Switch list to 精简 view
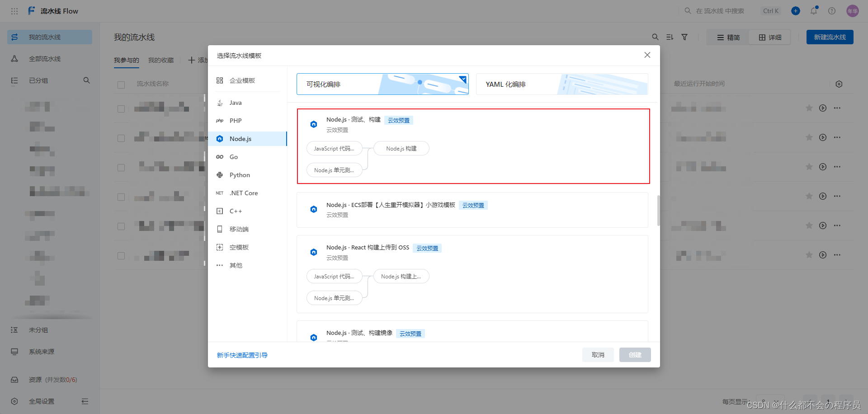The height and width of the screenshot is (414, 868). 728,38
